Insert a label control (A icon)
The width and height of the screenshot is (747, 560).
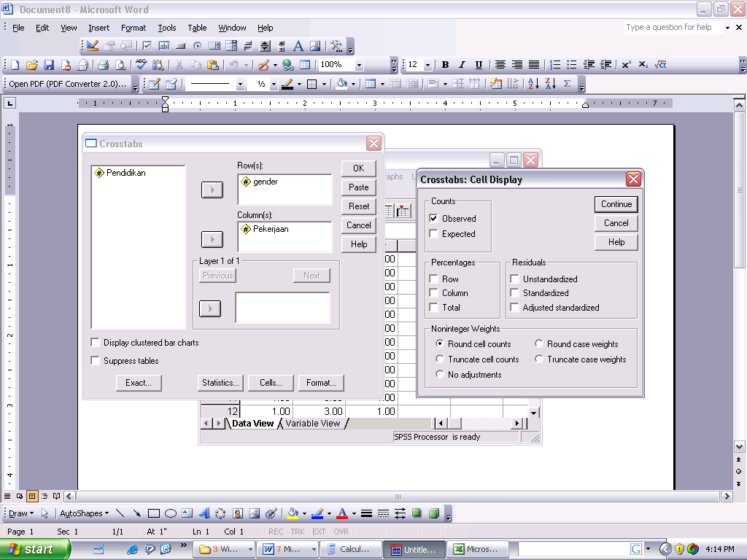click(298, 46)
